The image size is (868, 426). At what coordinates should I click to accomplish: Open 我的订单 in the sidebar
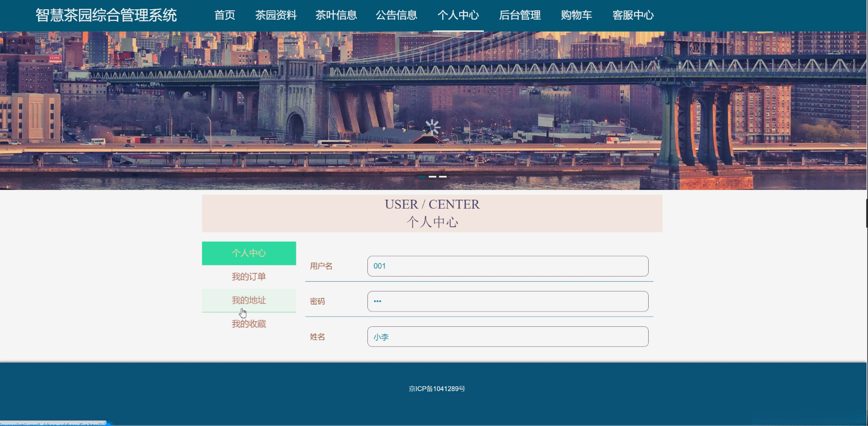tap(249, 277)
